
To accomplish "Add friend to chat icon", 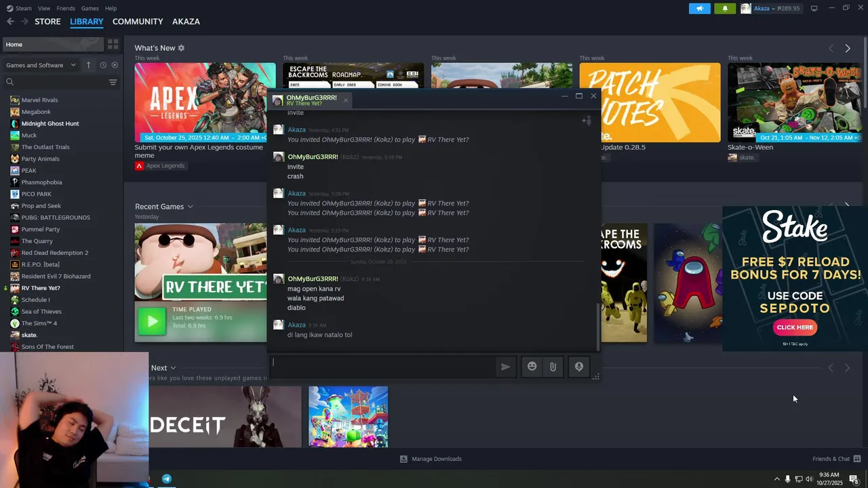I will point(587,121).
